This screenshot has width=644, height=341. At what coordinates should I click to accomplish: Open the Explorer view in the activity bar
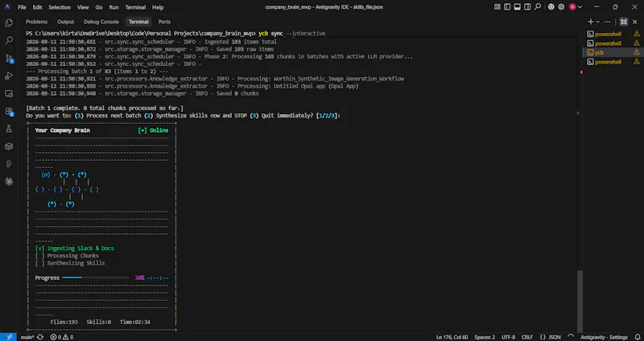click(x=9, y=23)
